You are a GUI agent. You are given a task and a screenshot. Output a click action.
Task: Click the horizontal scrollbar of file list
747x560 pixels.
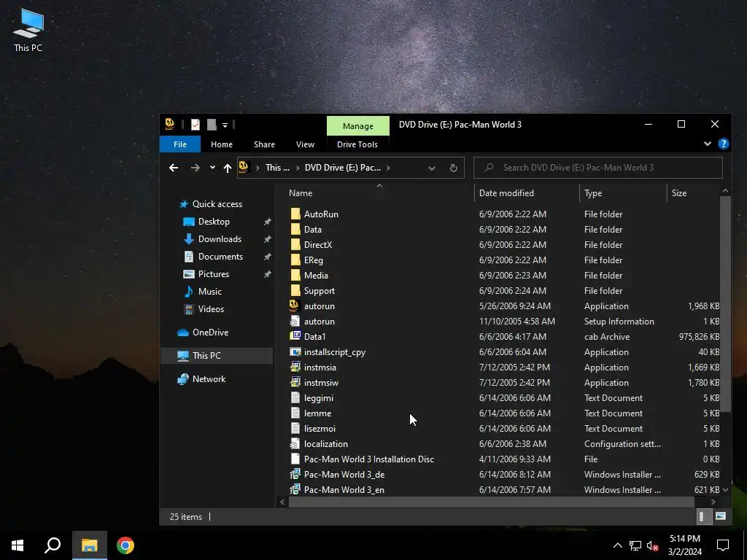click(x=491, y=502)
